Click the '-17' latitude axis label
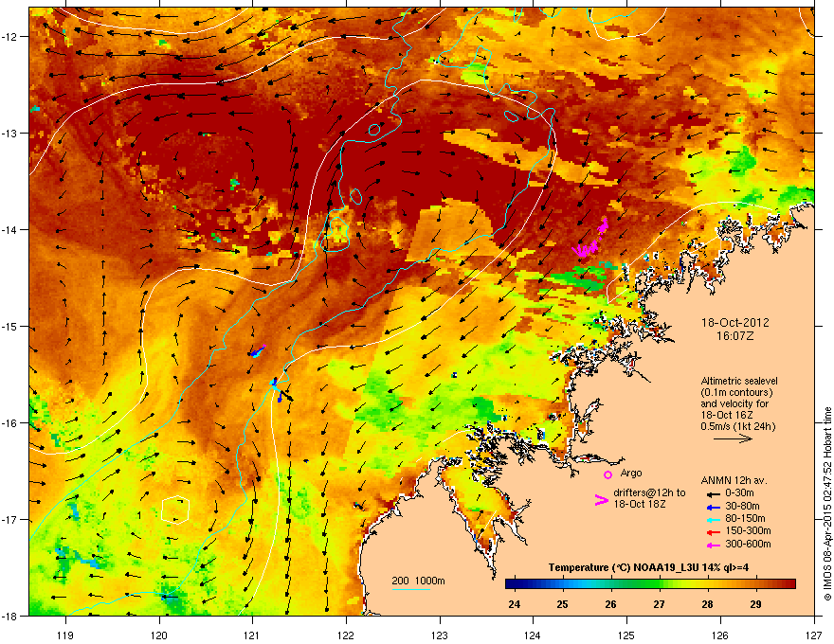This screenshot has width=834, height=644. tap(9, 519)
